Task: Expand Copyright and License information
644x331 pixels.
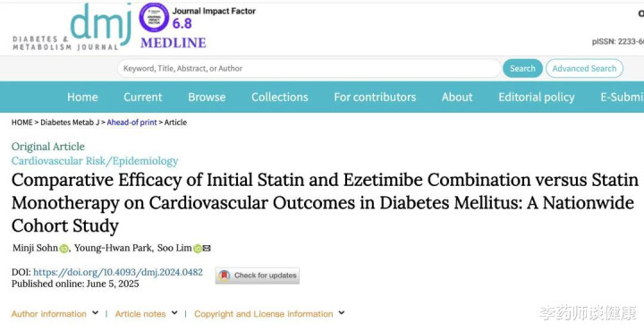Action: 269,314
